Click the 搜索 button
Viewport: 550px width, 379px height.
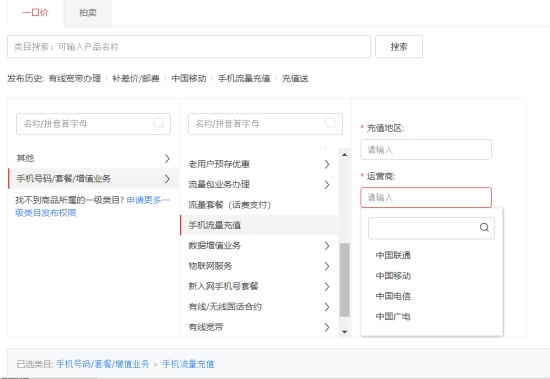[399, 47]
